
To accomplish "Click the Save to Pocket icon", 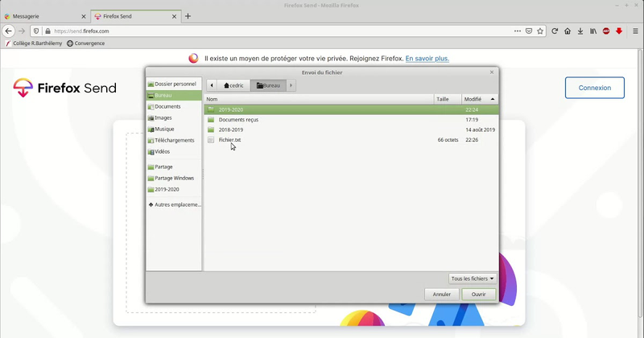I will pos(529,31).
